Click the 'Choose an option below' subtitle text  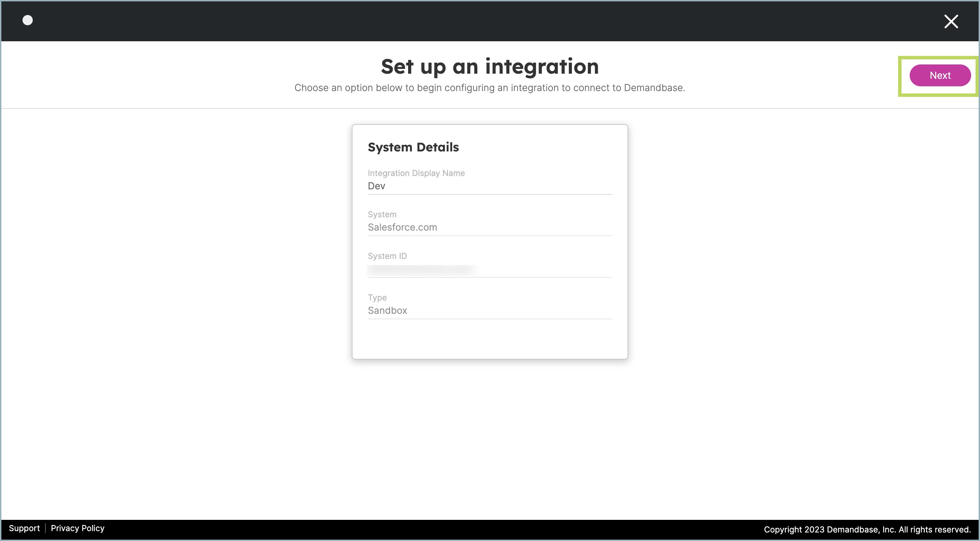[x=490, y=88]
